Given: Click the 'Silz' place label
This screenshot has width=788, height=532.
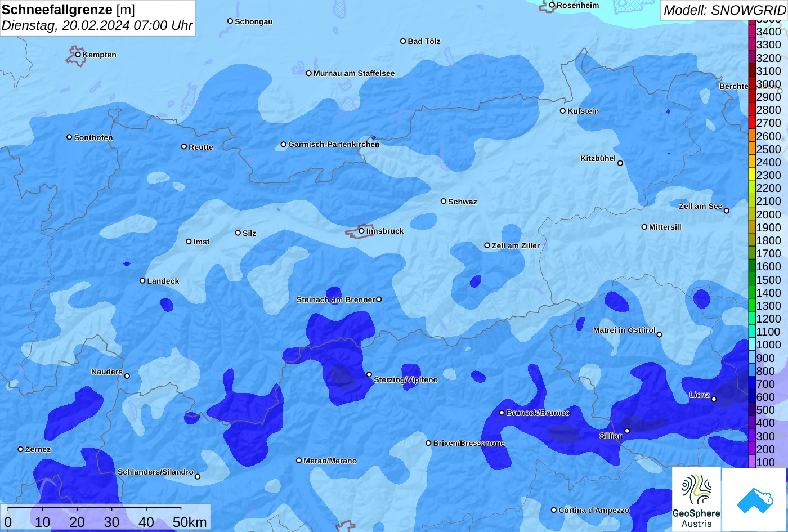Looking at the screenshot, I should click(x=249, y=233).
